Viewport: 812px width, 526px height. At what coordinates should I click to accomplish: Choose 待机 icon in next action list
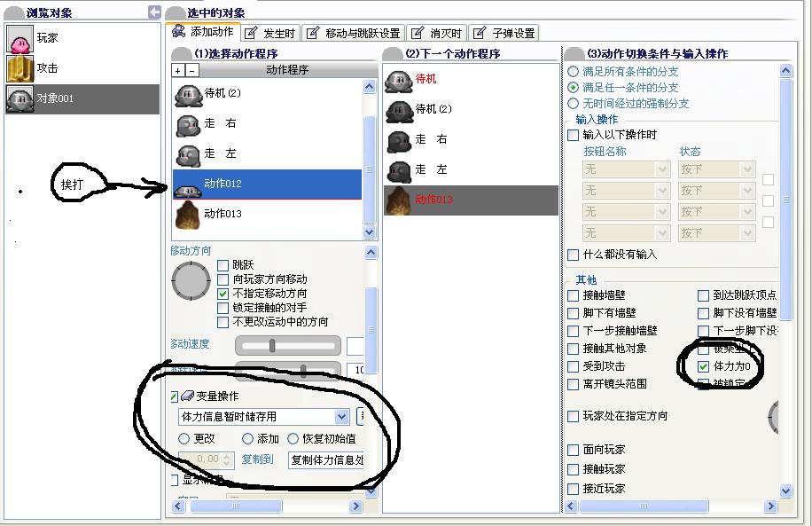tap(399, 81)
